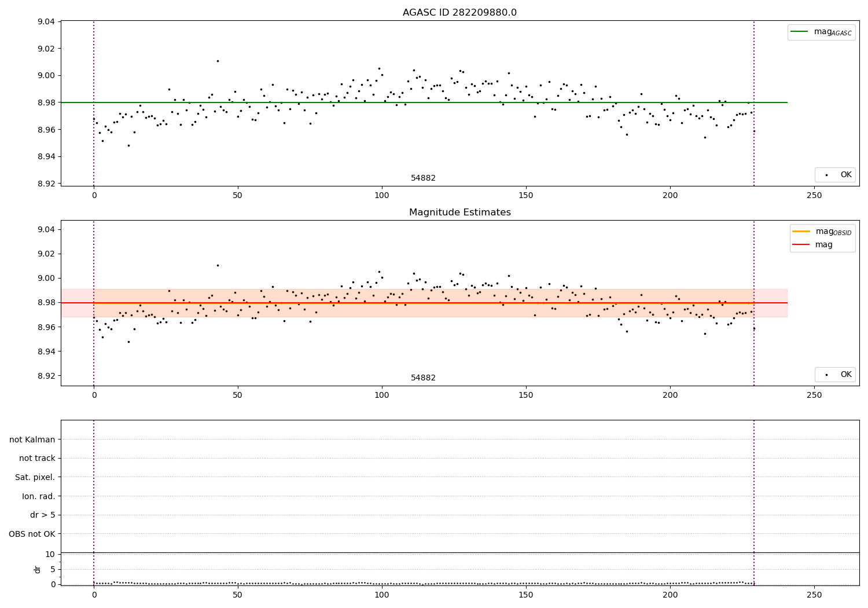Viewport: 868px width, 608px height.
Task: Click the 50 x-tick in bottom plot
Action: click(238, 595)
